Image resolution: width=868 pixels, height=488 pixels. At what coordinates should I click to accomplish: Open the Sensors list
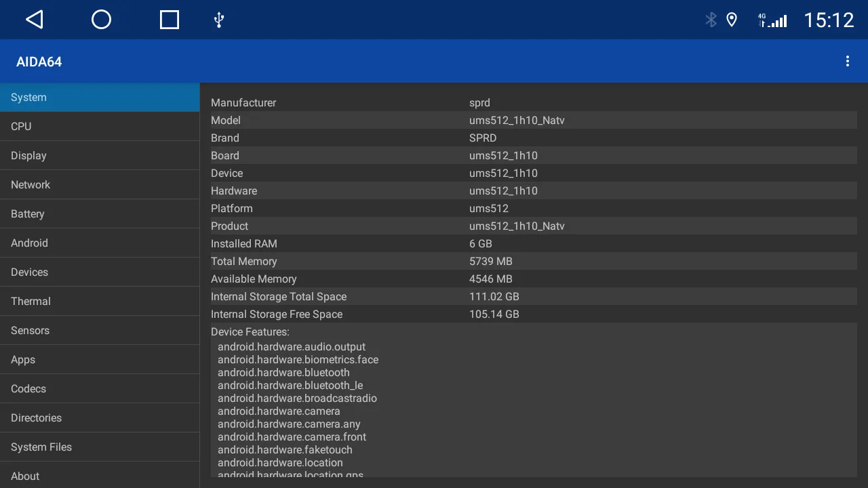point(100,331)
